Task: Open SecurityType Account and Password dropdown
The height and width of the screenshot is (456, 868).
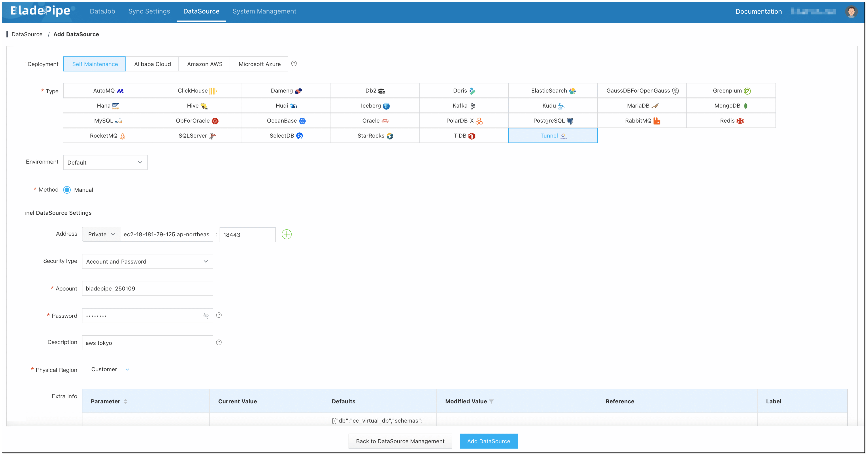Action: coord(147,262)
